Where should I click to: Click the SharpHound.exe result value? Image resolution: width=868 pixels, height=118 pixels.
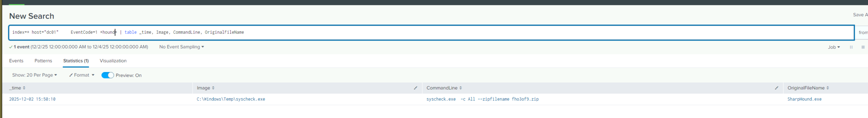804,99
